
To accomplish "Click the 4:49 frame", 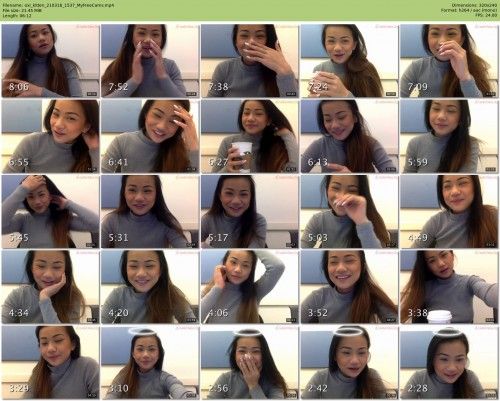I will (x=449, y=211).
